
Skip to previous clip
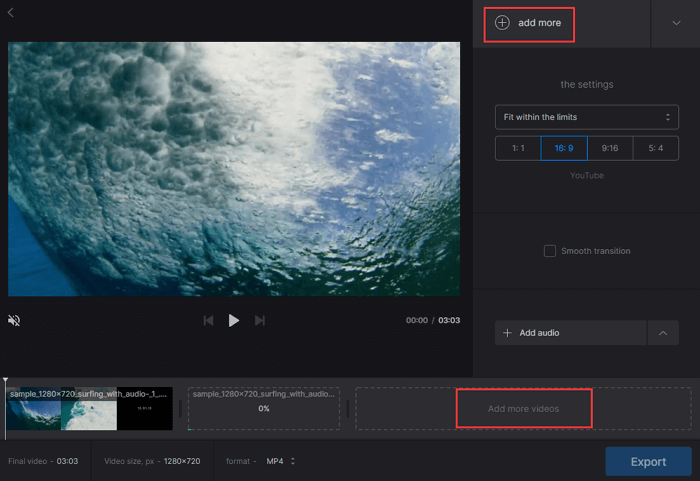(x=208, y=321)
